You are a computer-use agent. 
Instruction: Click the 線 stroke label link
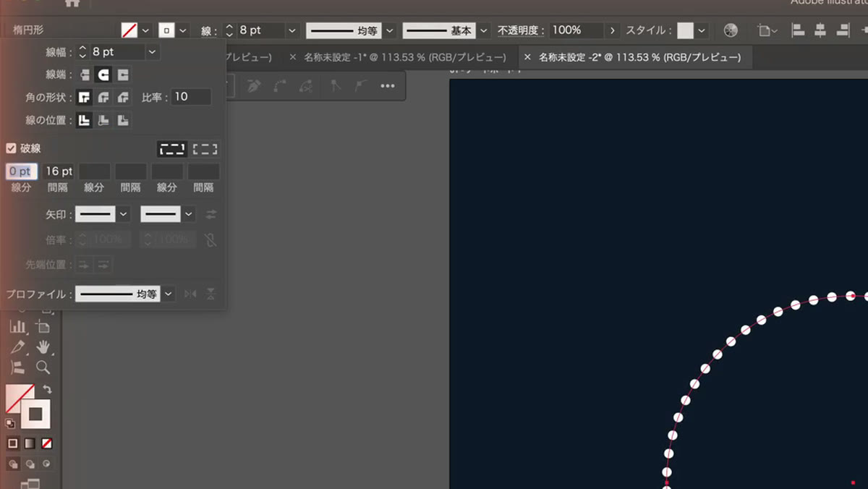[x=209, y=31]
